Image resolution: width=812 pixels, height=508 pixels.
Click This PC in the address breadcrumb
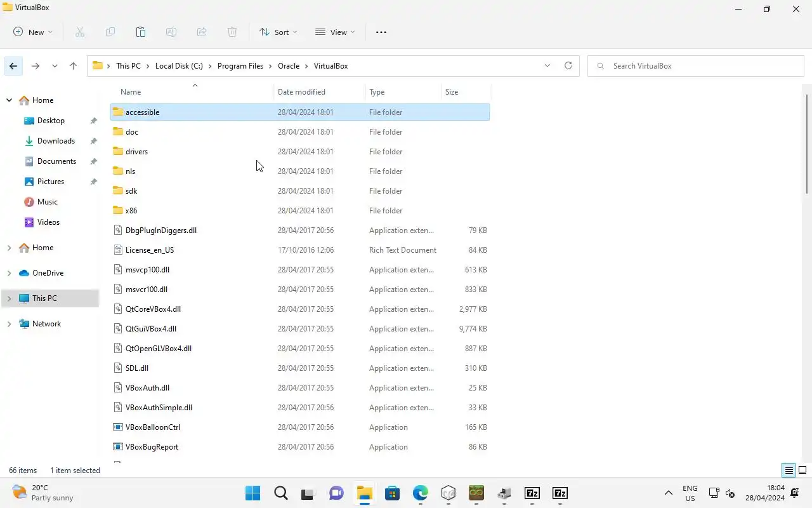coord(128,65)
